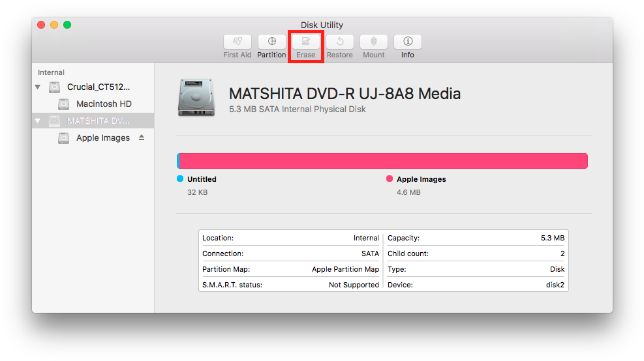Click the Partition Map: label
644x361 pixels.
tap(226, 269)
